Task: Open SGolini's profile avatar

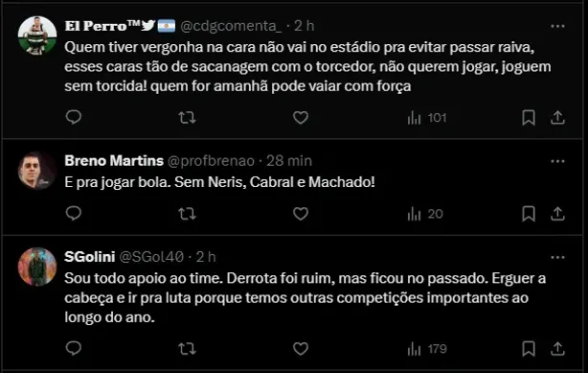Action: [x=37, y=267]
